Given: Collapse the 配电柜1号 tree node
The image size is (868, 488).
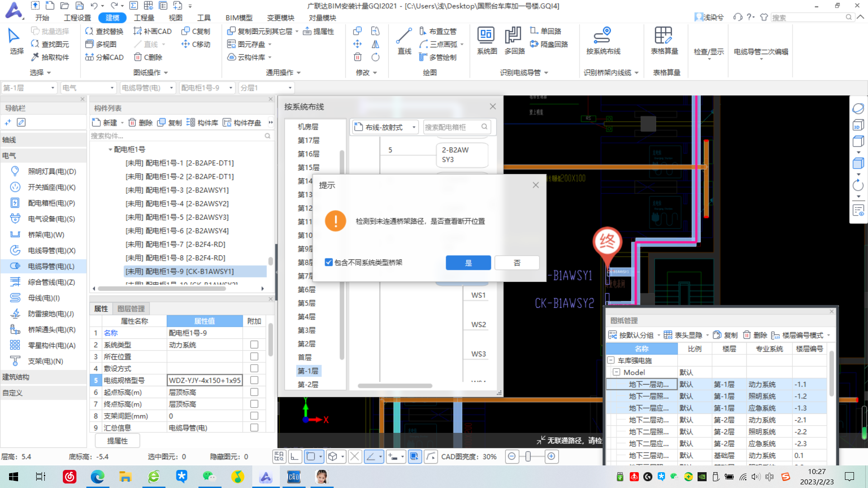Looking at the screenshot, I should click(110, 150).
